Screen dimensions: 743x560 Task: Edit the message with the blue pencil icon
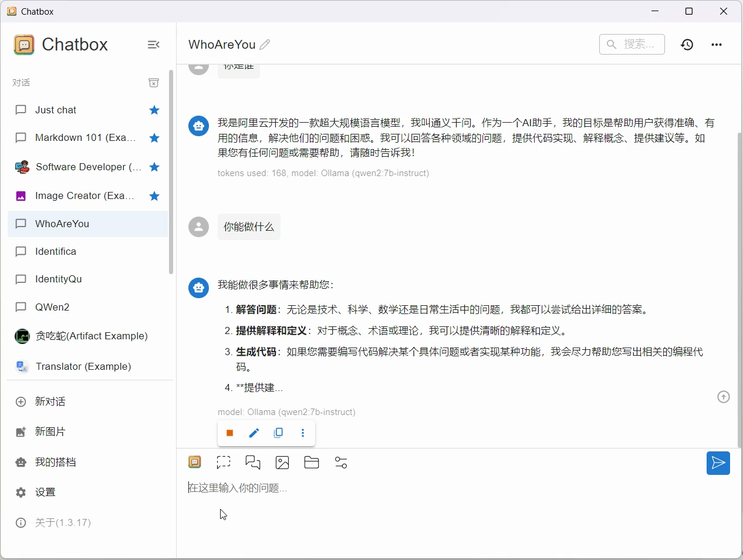pyautogui.click(x=254, y=433)
